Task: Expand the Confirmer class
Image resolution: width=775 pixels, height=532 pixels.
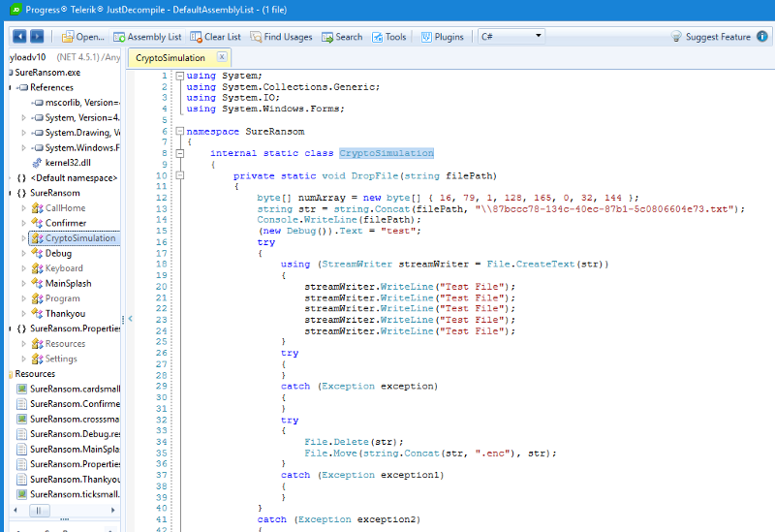Action: pos(23,223)
